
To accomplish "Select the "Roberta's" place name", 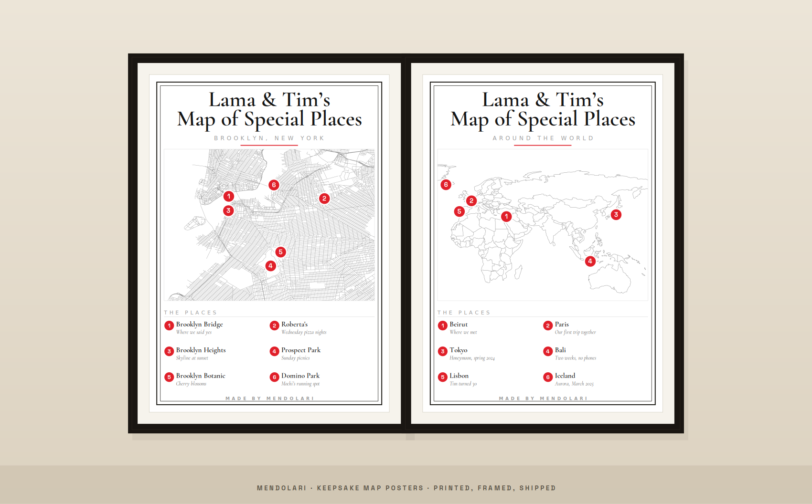I will point(295,324).
